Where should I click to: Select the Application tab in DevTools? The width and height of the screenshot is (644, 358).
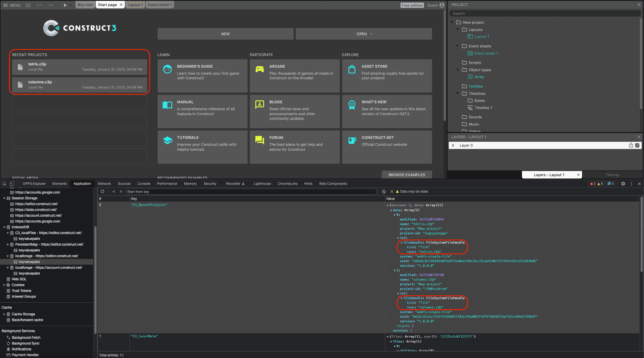click(82, 183)
